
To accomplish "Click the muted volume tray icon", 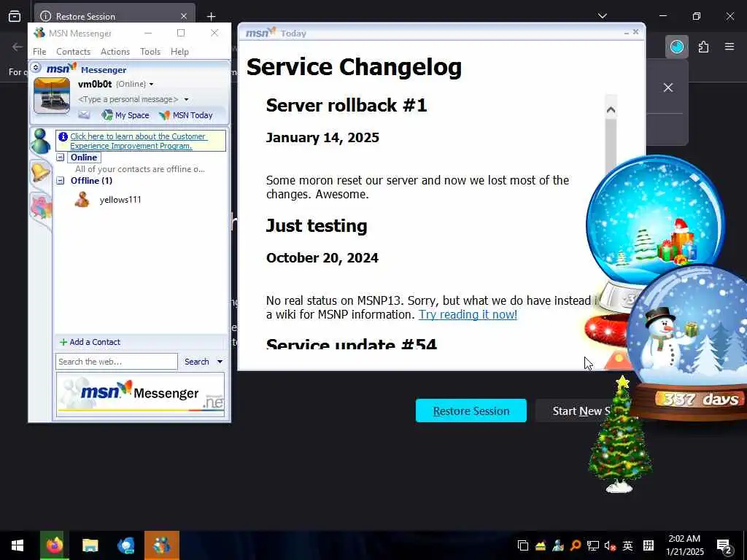I will (x=610, y=545).
